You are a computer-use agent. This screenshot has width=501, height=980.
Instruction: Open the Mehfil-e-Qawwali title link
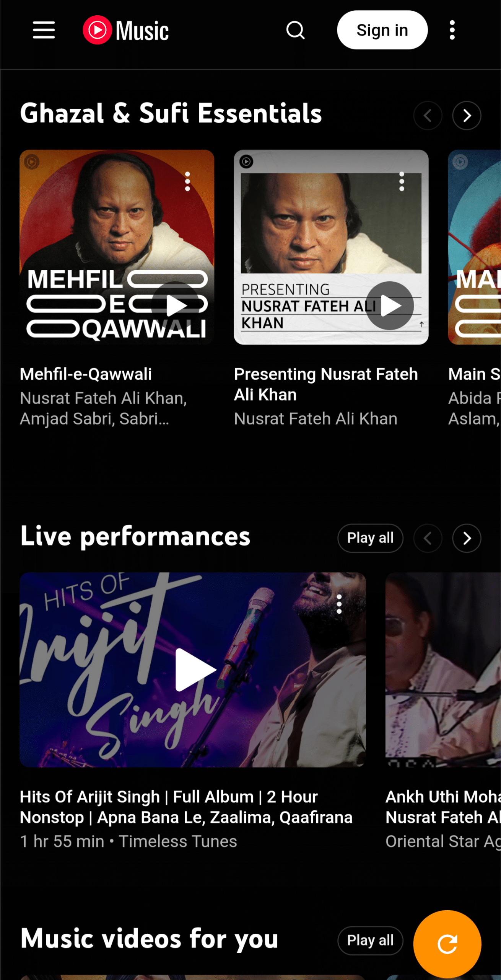pyautogui.click(x=86, y=374)
